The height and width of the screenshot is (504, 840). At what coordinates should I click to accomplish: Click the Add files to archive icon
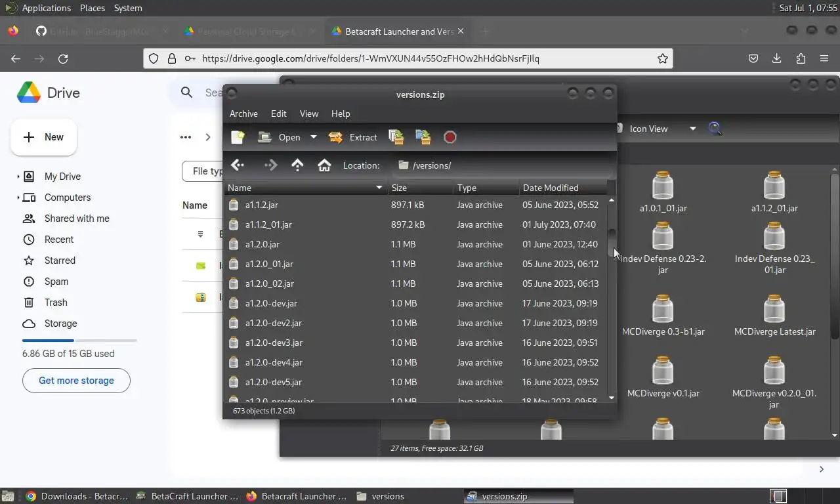pos(396,137)
